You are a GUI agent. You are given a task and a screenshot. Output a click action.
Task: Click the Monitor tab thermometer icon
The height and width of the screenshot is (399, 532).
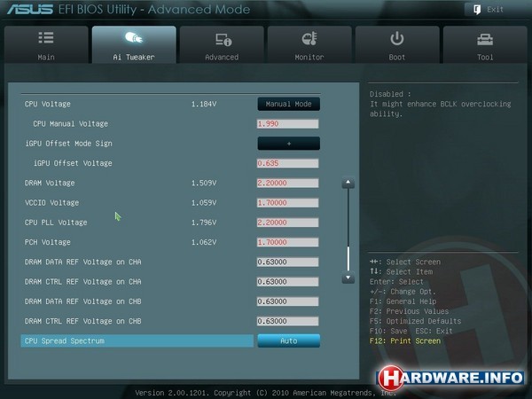pos(309,38)
